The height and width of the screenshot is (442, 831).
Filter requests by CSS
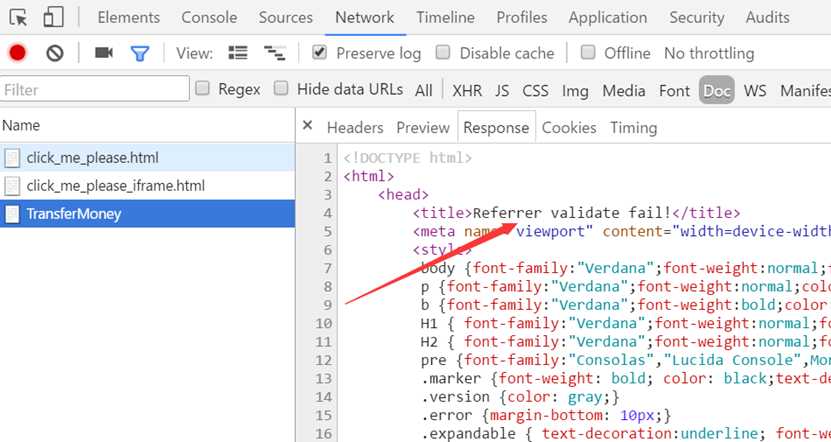coord(535,91)
